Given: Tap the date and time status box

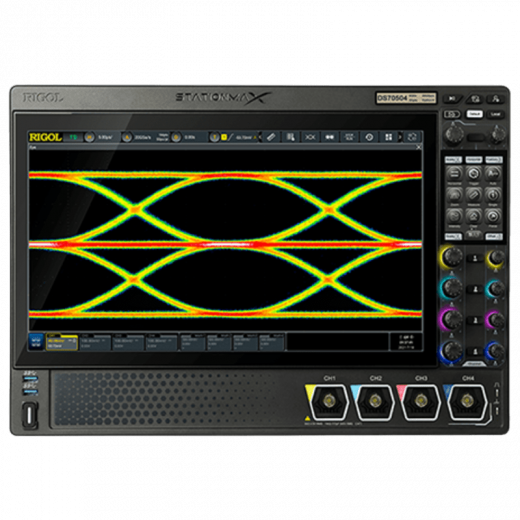Looking at the screenshot, I should pos(406,342).
